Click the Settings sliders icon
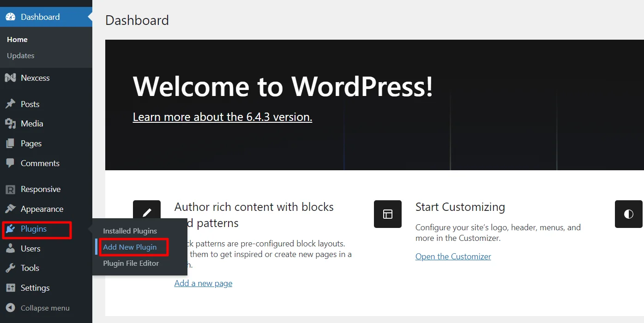This screenshot has width=644, height=323. [10, 288]
